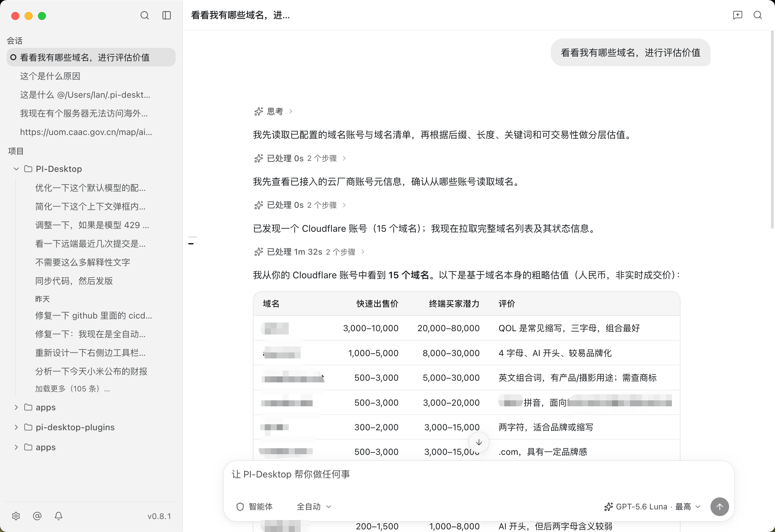The width and height of the screenshot is (775, 532).
Task: Click the pi-desktop-plugins folder icon
Action: (28, 427)
